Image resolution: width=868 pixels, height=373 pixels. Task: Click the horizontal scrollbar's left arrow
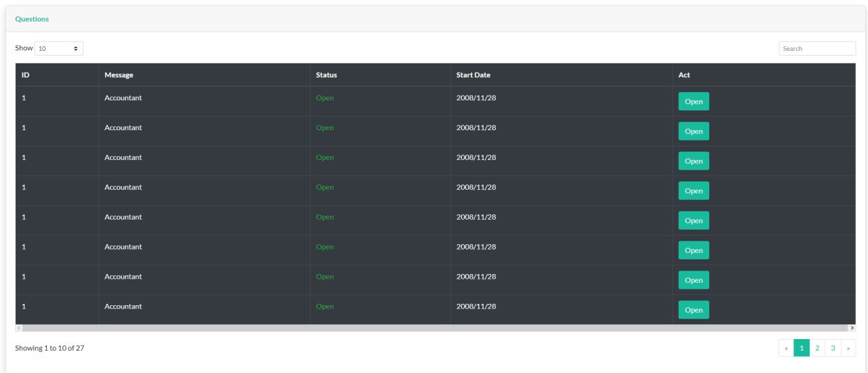click(19, 328)
